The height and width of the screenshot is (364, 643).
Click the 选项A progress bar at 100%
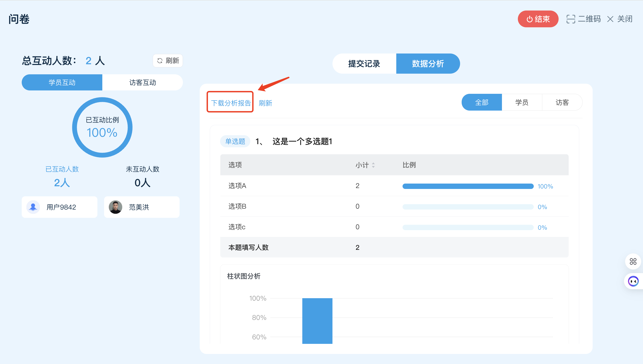pyautogui.click(x=468, y=186)
